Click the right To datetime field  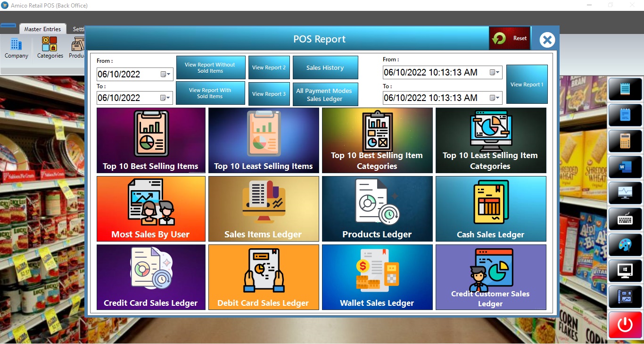[434, 98]
